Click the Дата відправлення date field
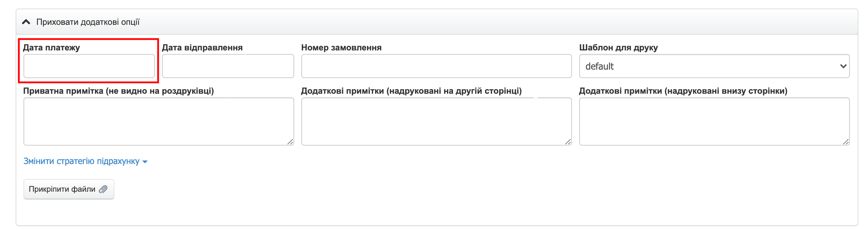The height and width of the screenshot is (229, 868). click(x=227, y=66)
